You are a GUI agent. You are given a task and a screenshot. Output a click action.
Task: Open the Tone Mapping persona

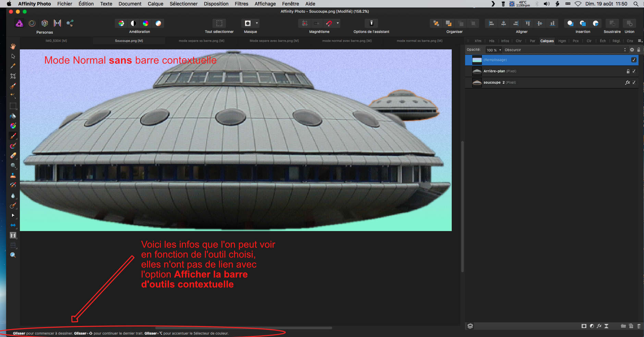pos(57,23)
